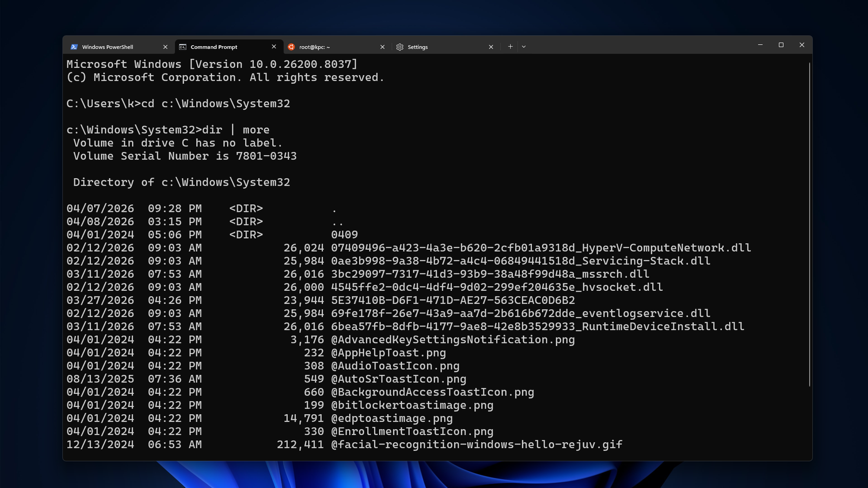868x488 pixels.
Task: Click the mssrch.dll file name
Action: coord(490,274)
